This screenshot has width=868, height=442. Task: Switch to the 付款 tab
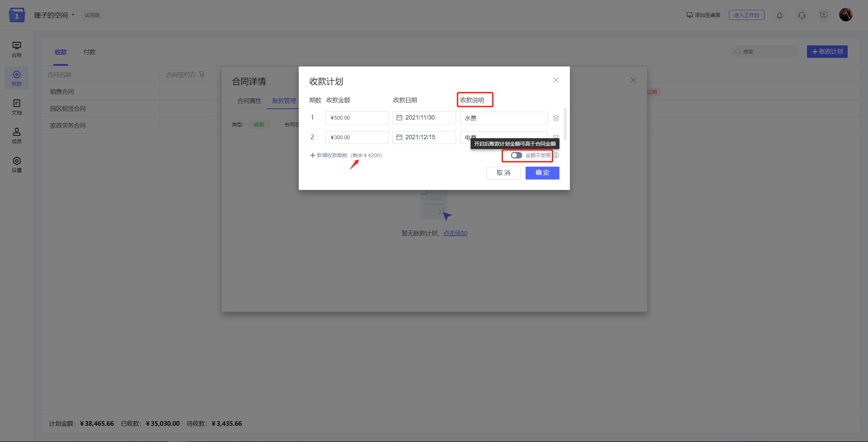click(90, 52)
